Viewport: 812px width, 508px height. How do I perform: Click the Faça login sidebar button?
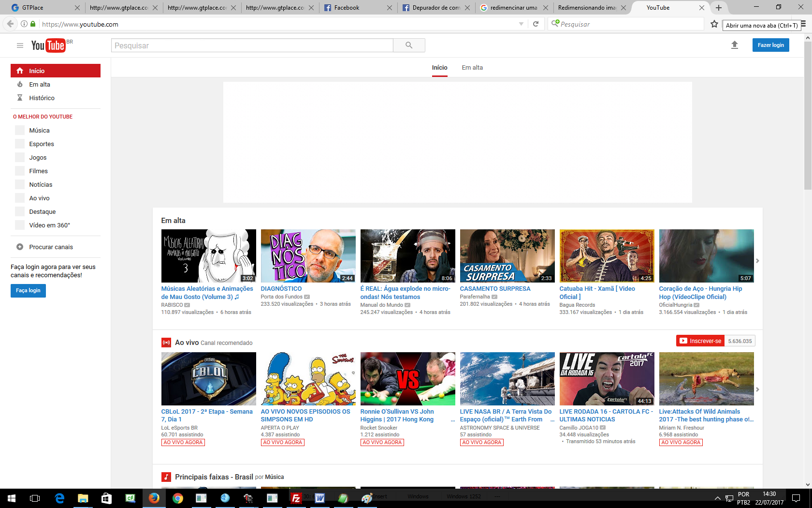pyautogui.click(x=28, y=290)
